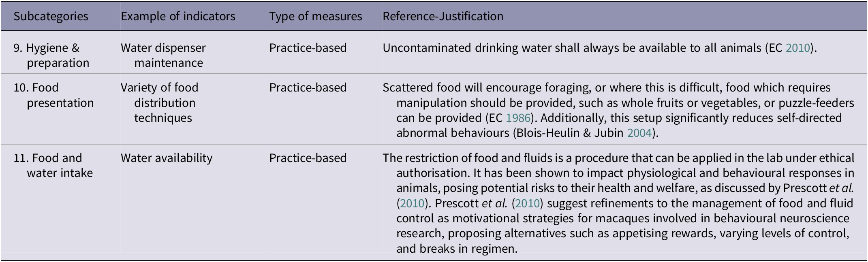This screenshot has height=262, width=868.
Task: Select the Subcategories column header
Action: (x=51, y=16)
